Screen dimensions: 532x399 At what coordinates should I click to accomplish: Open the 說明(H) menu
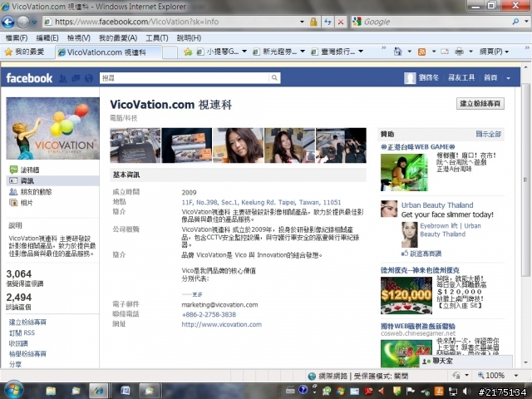189,38
